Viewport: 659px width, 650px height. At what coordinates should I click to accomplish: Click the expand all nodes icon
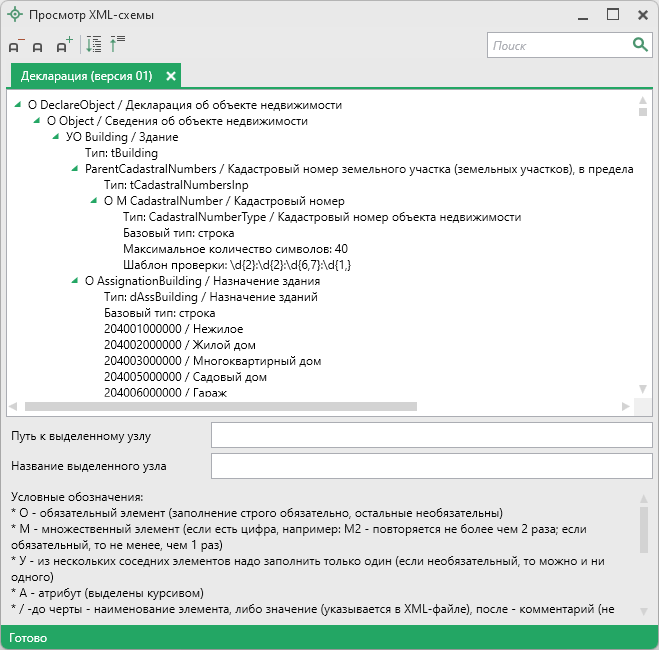93,45
